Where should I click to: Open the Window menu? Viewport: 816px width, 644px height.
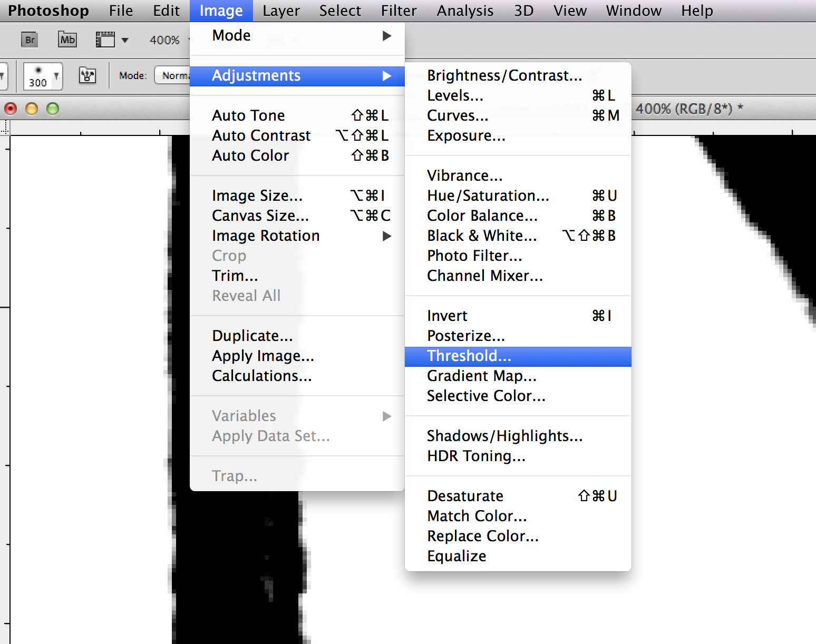(634, 11)
